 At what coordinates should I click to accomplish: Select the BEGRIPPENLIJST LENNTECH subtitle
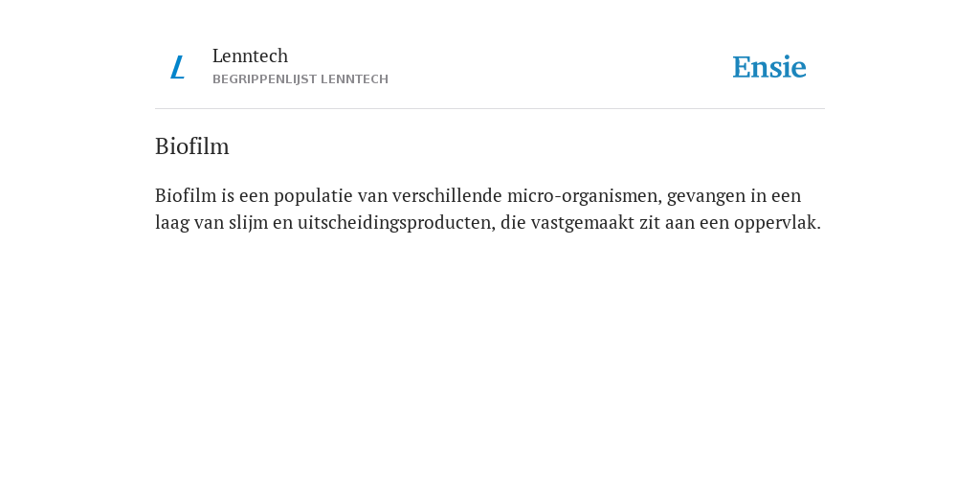point(301,79)
